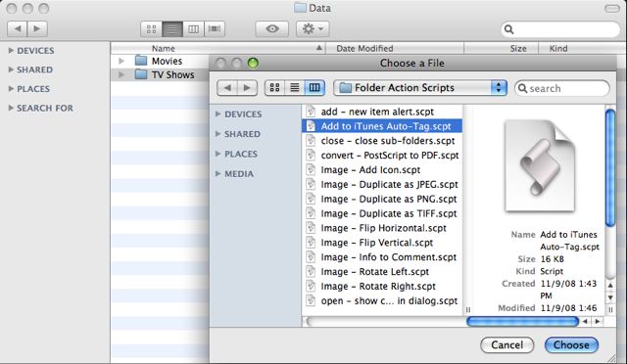Click the preview pane vertical scrollbar thumb
Viewport: 627px width, 364px height.
[x=610, y=168]
